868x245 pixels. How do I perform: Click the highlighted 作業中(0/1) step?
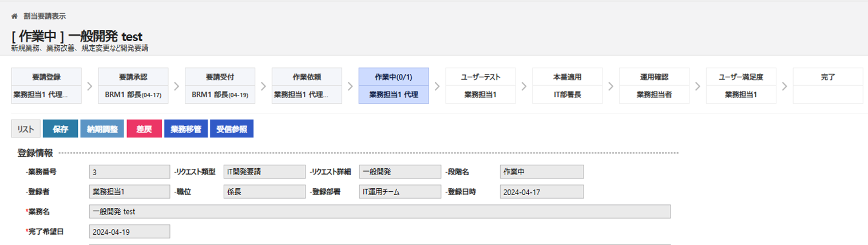394,85
